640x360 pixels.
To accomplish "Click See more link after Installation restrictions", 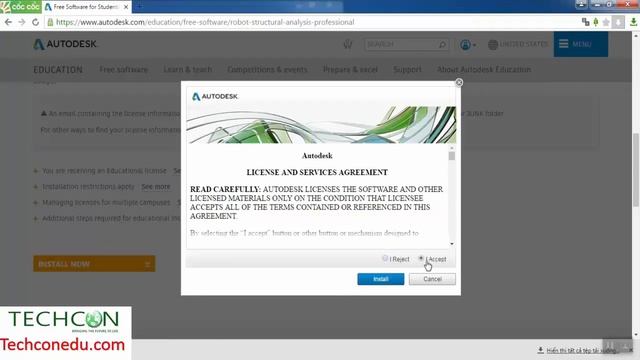I will (x=156, y=187).
